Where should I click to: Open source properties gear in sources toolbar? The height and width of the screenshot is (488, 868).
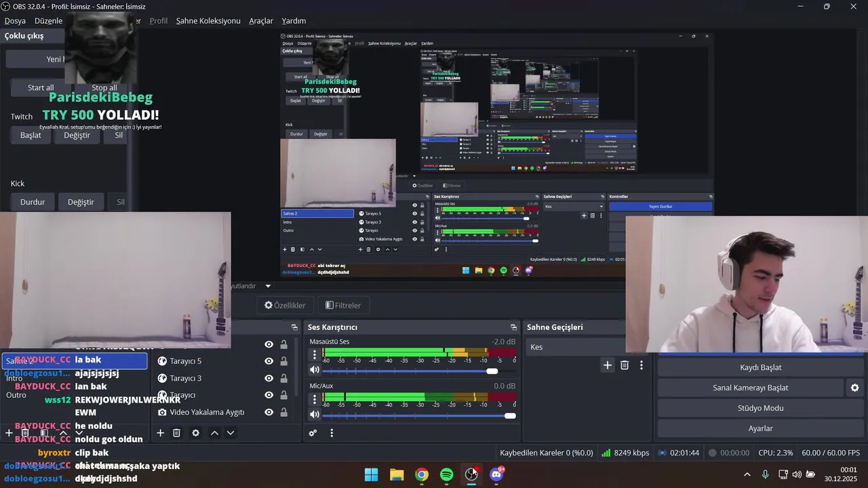pos(195,432)
